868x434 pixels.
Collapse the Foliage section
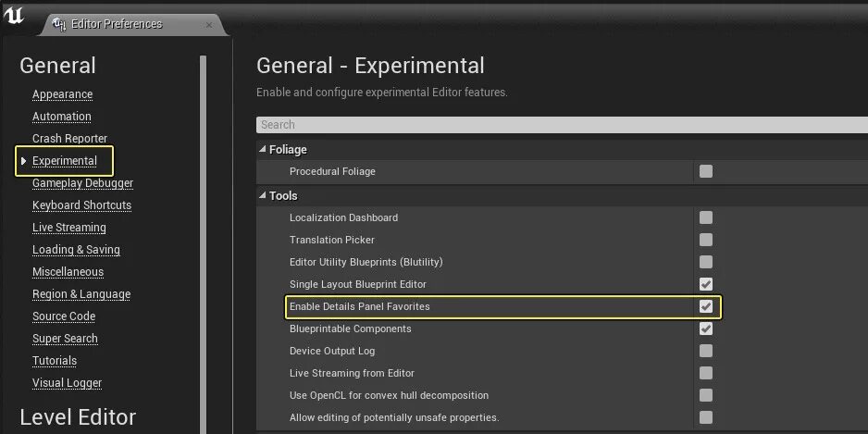[263, 149]
